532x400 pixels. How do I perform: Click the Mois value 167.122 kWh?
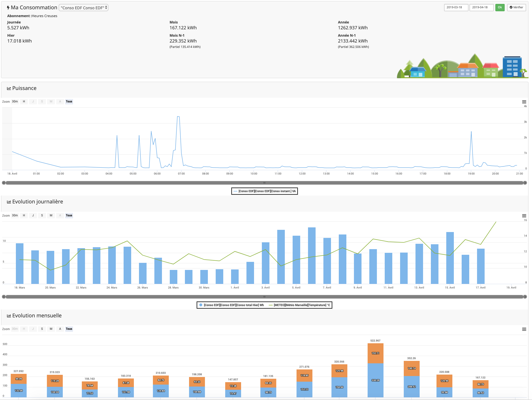(183, 28)
